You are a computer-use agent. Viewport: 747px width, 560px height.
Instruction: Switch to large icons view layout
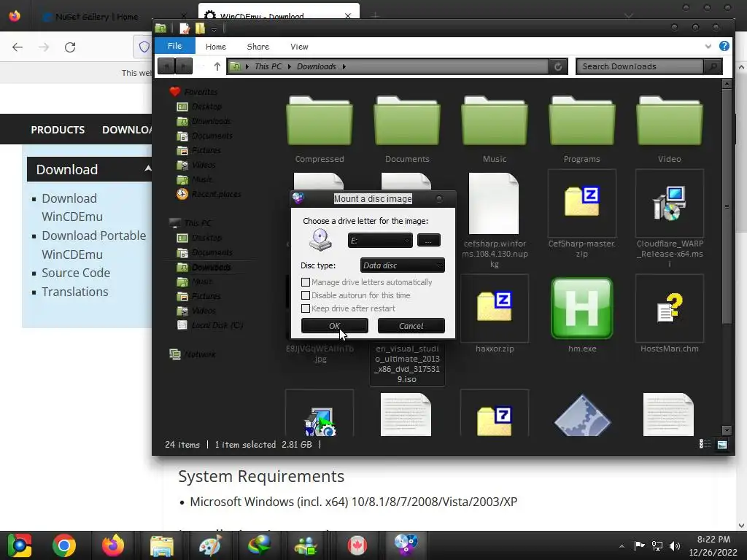click(721, 444)
